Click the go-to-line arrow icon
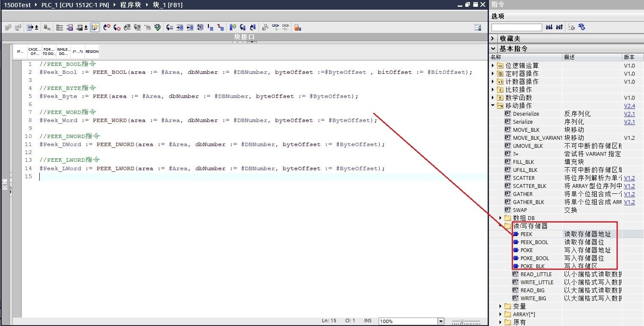This screenshot has height=326, width=644. (x=169, y=27)
